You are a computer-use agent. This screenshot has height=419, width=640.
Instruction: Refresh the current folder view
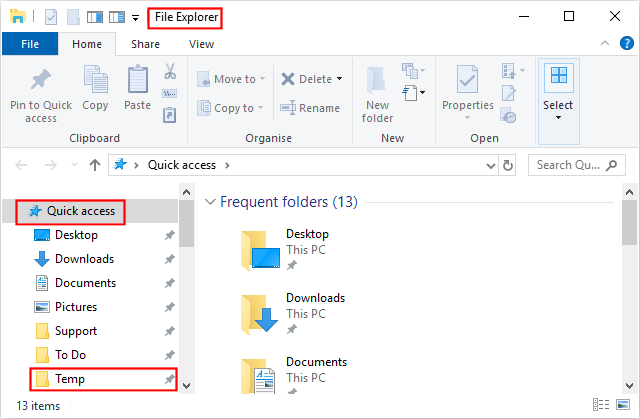[508, 165]
